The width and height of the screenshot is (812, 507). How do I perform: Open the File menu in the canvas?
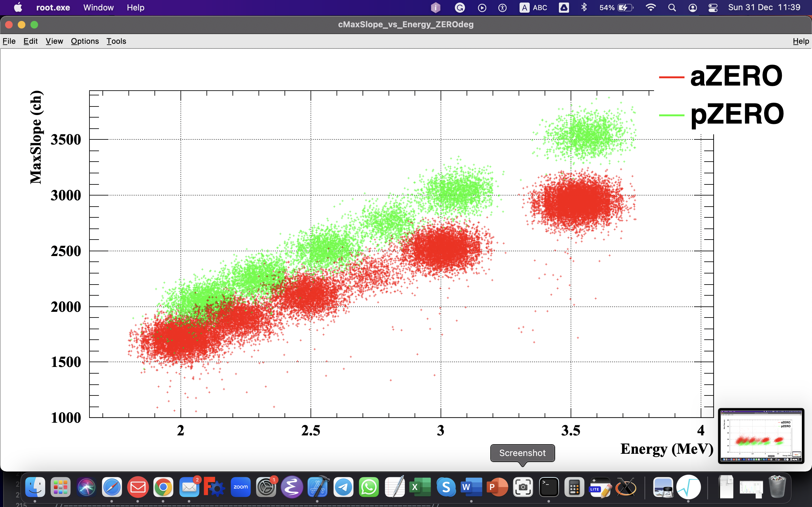(x=9, y=41)
